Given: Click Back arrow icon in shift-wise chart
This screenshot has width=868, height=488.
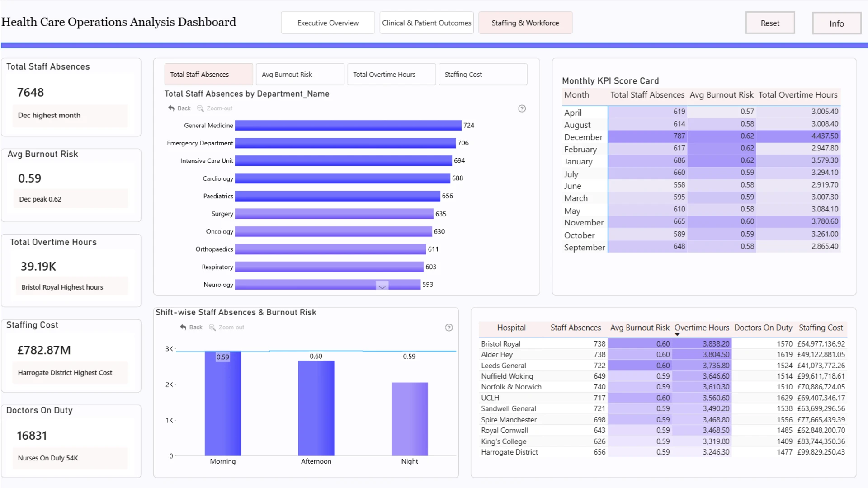Looking at the screenshot, I should (x=183, y=327).
